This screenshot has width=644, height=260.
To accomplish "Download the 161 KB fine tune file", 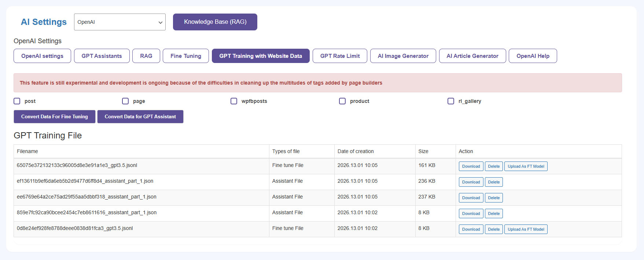I will point(471,166).
